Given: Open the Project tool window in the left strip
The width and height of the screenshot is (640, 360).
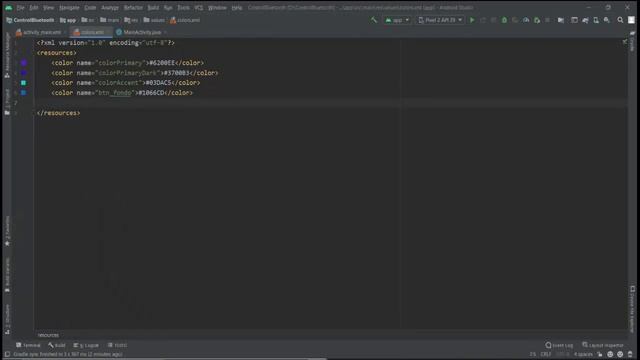Looking at the screenshot, I should (x=7, y=102).
